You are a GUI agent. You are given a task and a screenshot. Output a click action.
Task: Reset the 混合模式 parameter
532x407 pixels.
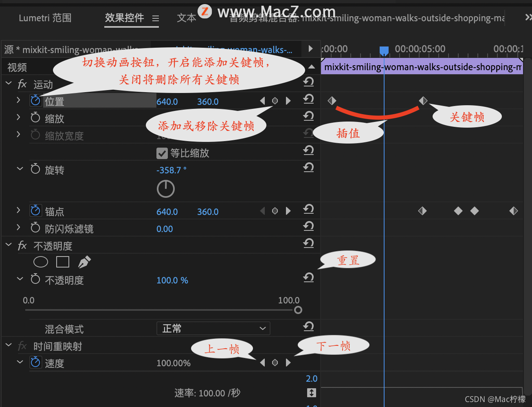click(308, 326)
